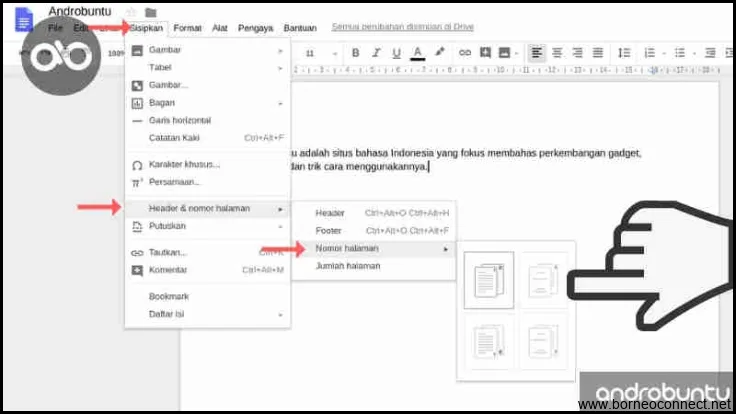736x414 pixels.
Task: Open the font size dropdown arrow
Action: pos(335,54)
